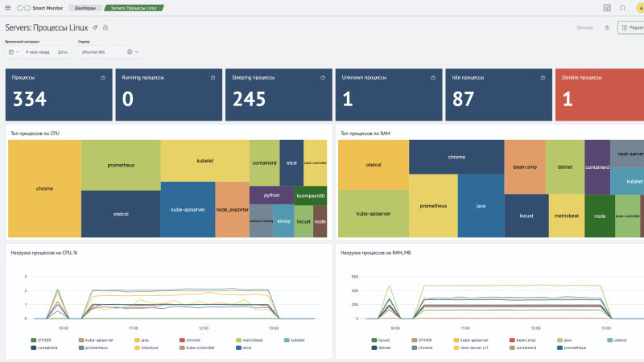Viewport: 644px width, 362px height.
Task: Select otelcol block in RAM treemap
Action: tap(374, 165)
